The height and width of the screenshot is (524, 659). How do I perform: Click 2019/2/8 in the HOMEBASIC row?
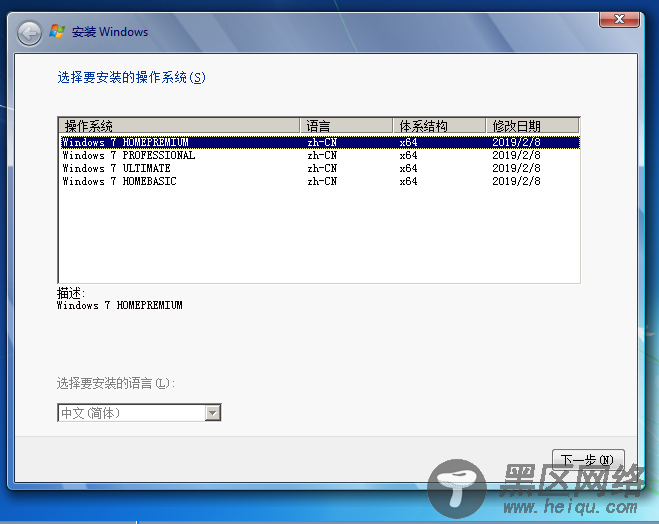click(516, 181)
